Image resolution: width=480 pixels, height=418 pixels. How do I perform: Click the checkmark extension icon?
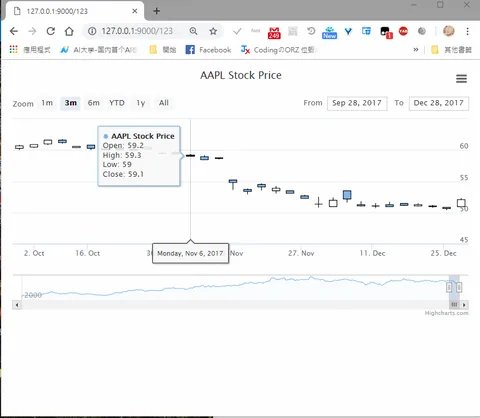tap(237, 31)
